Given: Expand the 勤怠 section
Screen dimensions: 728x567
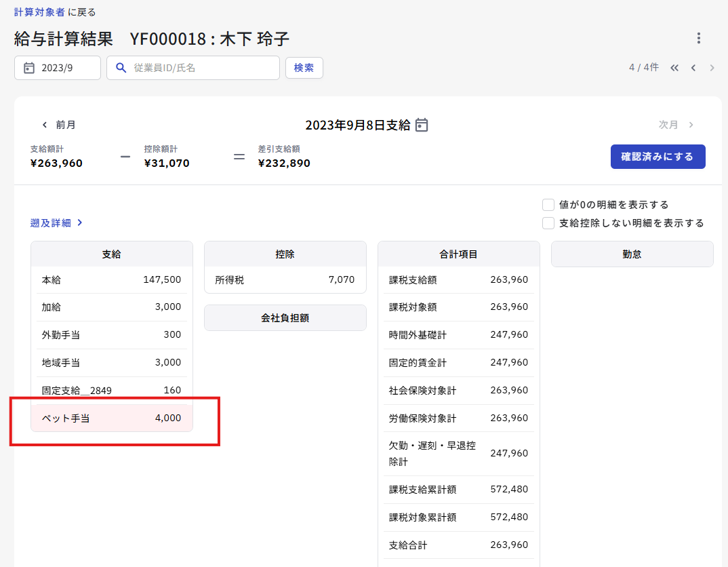Looking at the screenshot, I should click(x=632, y=254).
